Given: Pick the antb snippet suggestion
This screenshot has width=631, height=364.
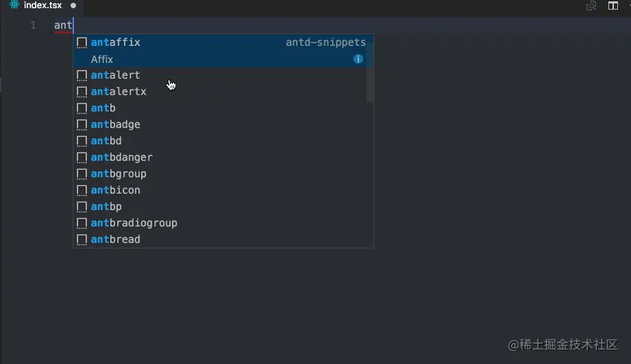Looking at the screenshot, I should coord(103,108).
